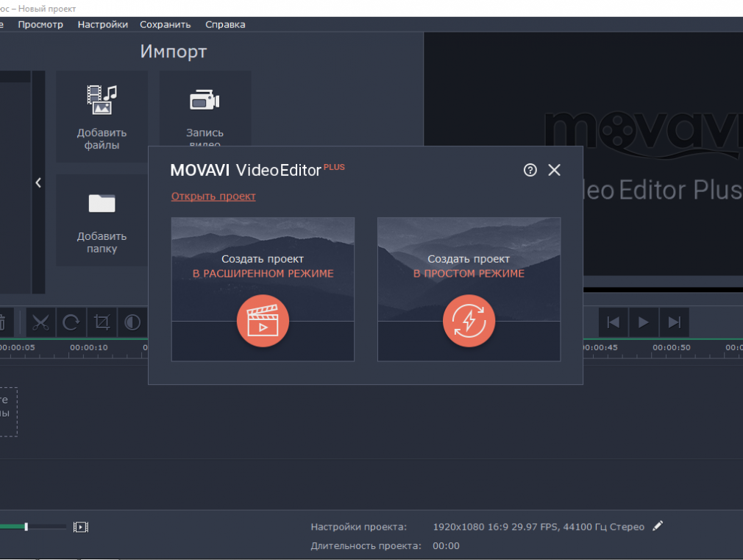Click the trash delete icon in the toolbar
743x560 pixels.
pyautogui.click(x=3, y=322)
